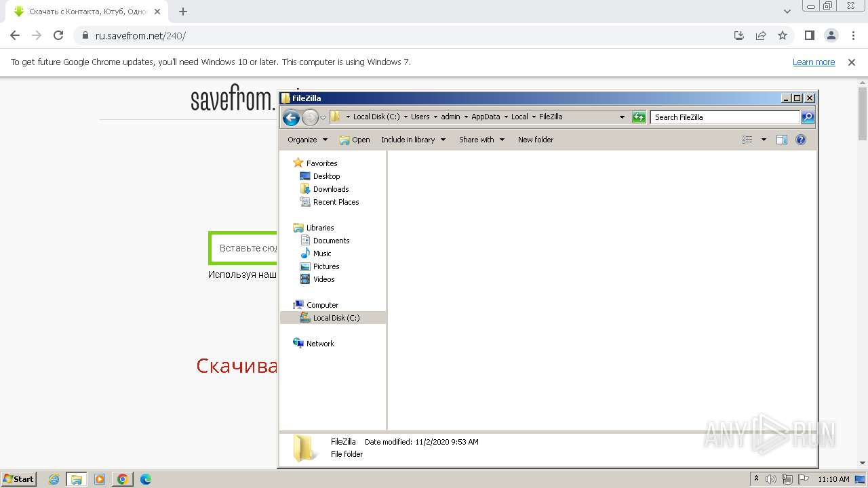The image size is (868, 488).
Task: Select the Videos library
Action: click(x=323, y=279)
